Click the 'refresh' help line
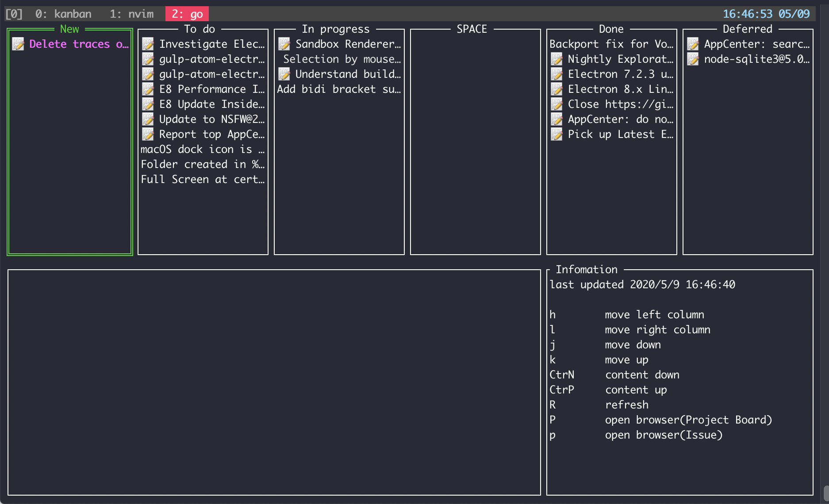Viewport: 829px width, 504px height. [x=599, y=405]
